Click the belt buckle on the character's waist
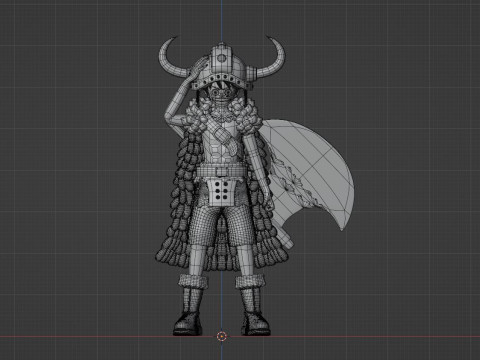The width and height of the screenshot is (480, 360). 222,172
